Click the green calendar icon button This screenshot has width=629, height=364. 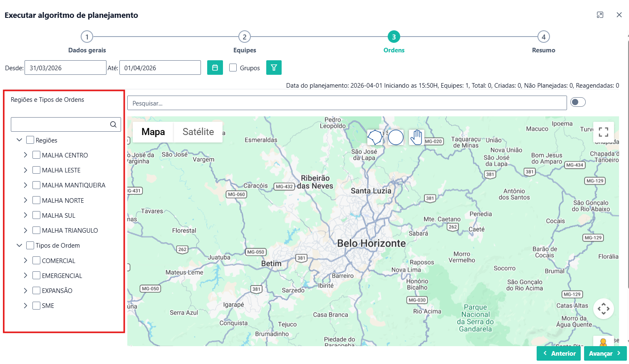point(215,68)
